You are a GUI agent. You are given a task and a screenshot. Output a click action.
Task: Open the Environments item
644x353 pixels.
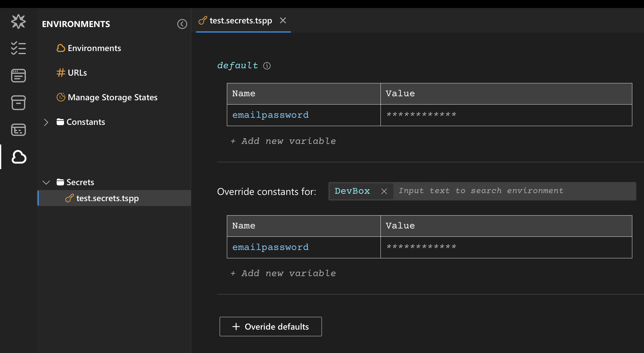coord(94,48)
